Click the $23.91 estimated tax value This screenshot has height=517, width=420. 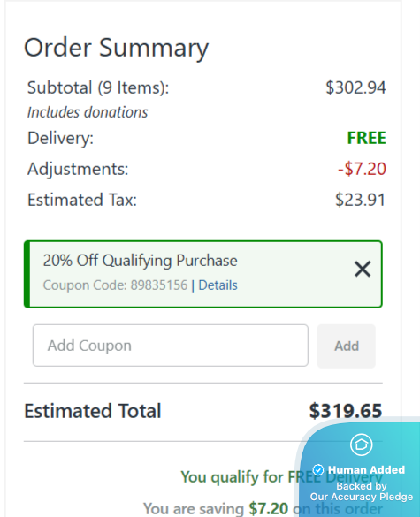pyautogui.click(x=360, y=200)
